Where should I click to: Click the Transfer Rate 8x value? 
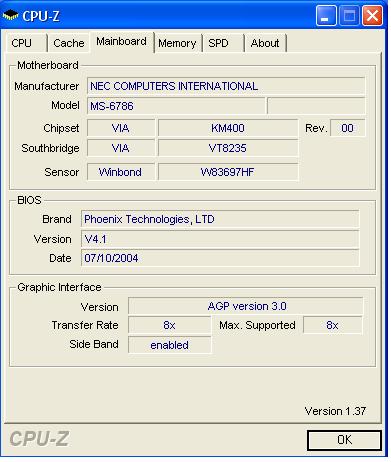tap(170, 325)
